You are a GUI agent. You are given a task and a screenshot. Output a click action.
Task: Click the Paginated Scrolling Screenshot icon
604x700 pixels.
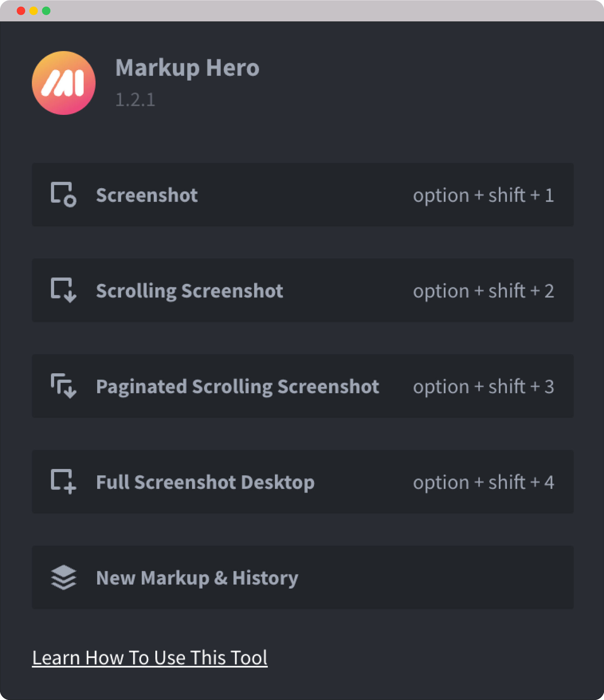(64, 386)
